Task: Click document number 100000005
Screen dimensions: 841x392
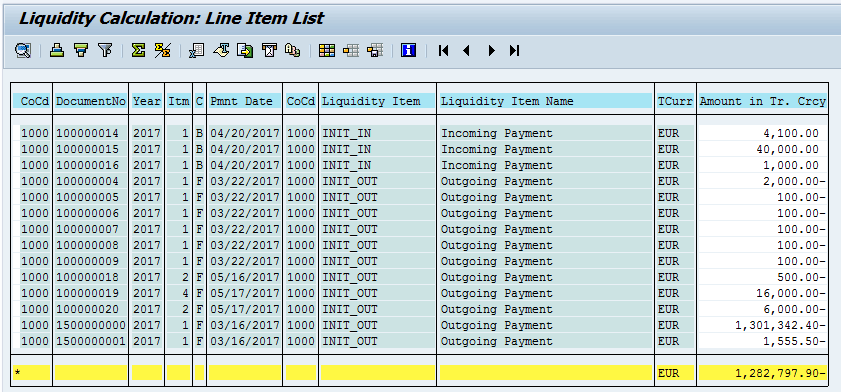Action: pyautogui.click(x=87, y=197)
